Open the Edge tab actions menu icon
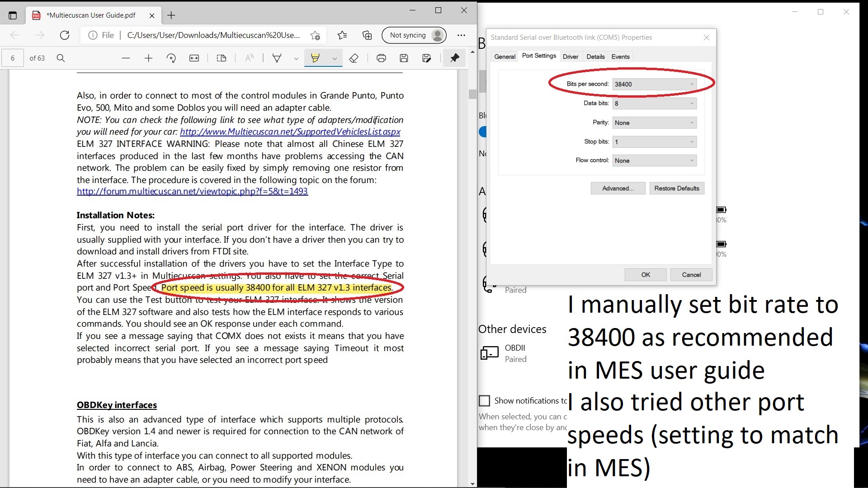The width and height of the screenshot is (868, 488). pos(13,15)
